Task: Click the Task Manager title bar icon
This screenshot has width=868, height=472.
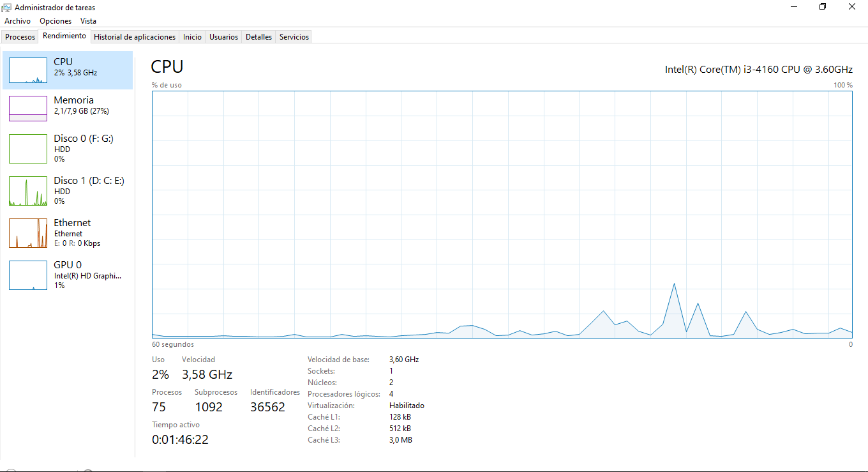Action: (6, 8)
